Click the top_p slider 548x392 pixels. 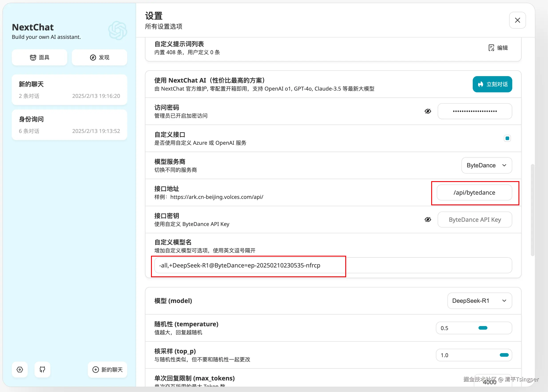[504, 355]
